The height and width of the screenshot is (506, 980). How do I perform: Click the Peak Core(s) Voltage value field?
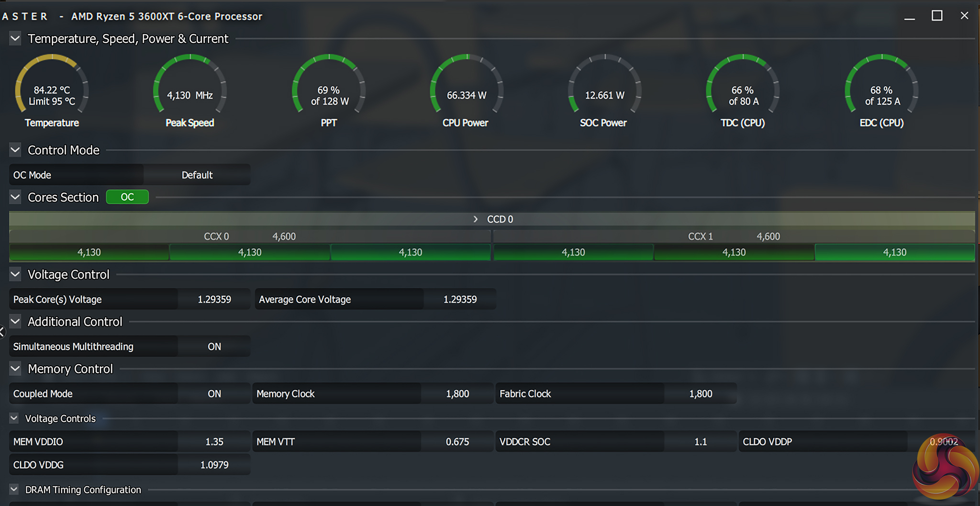coord(214,299)
